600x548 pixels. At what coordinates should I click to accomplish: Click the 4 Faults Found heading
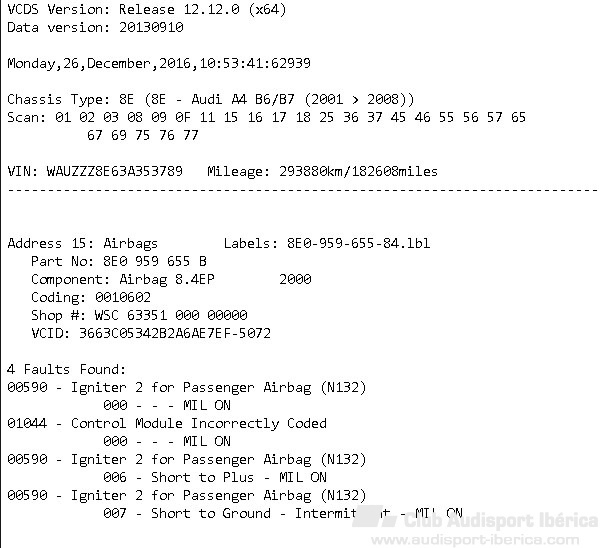tap(66, 369)
